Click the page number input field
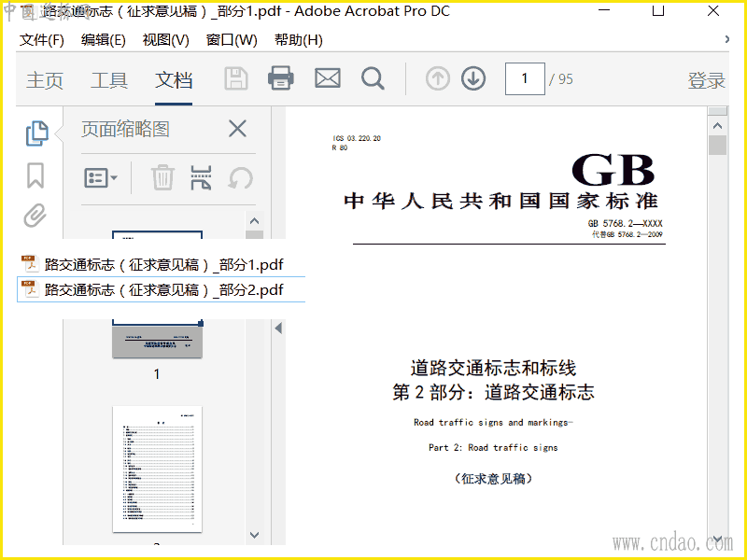The height and width of the screenshot is (560, 747). coord(525,78)
